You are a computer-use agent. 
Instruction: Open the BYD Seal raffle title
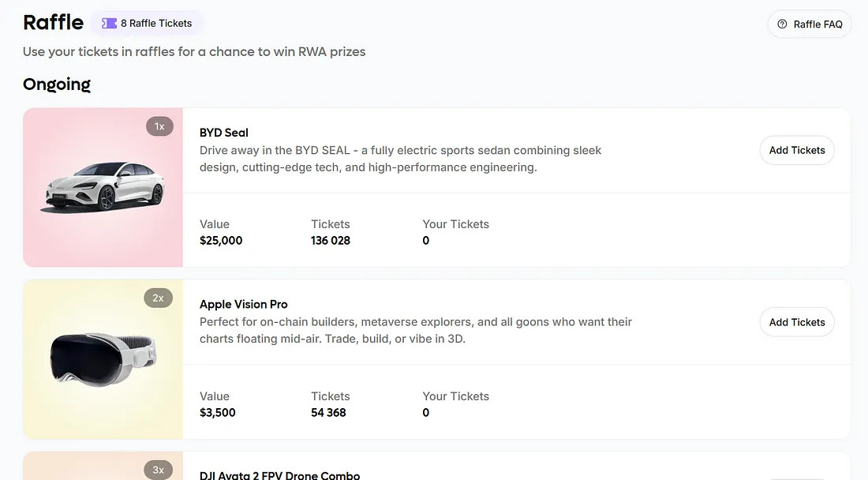224,133
